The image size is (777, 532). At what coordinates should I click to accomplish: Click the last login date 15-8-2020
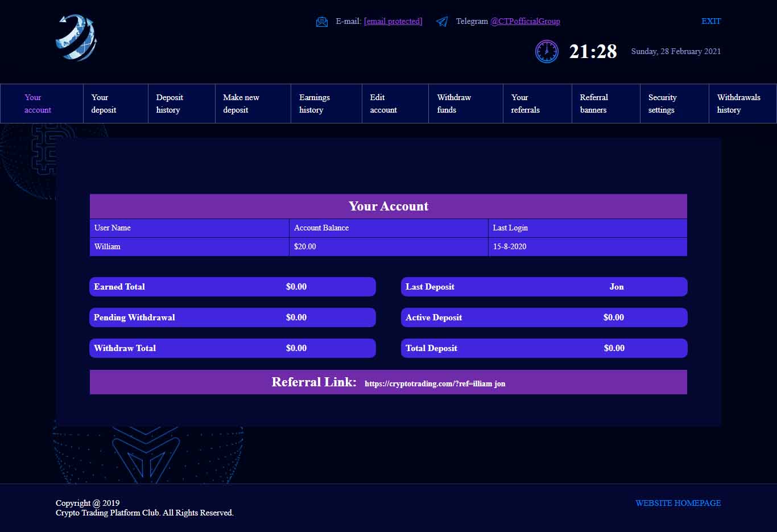point(510,246)
